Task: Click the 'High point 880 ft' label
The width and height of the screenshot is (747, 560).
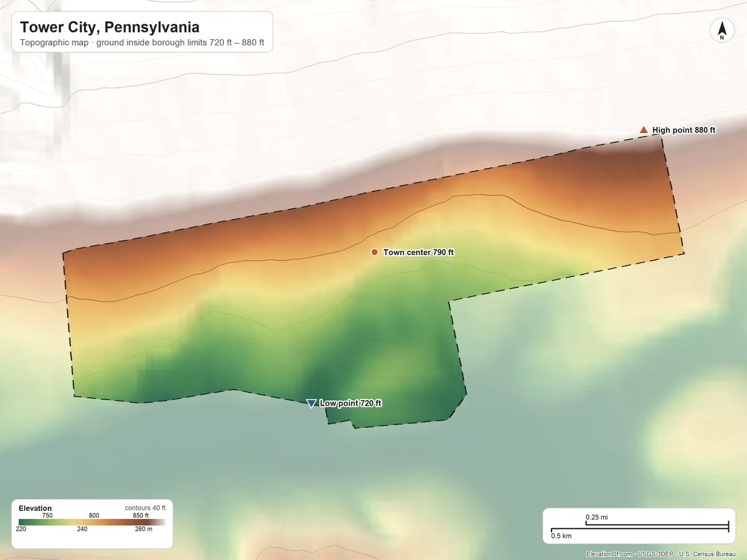Action: coord(684,130)
